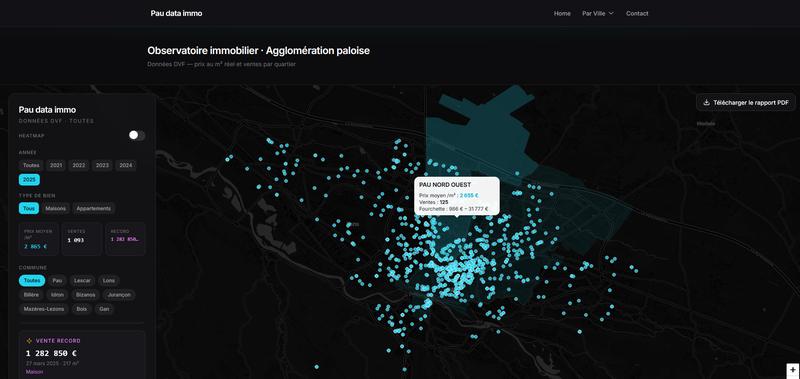This screenshot has width=800, height=379.
Task: Open the Record price stat card
Action: point(126,238)
